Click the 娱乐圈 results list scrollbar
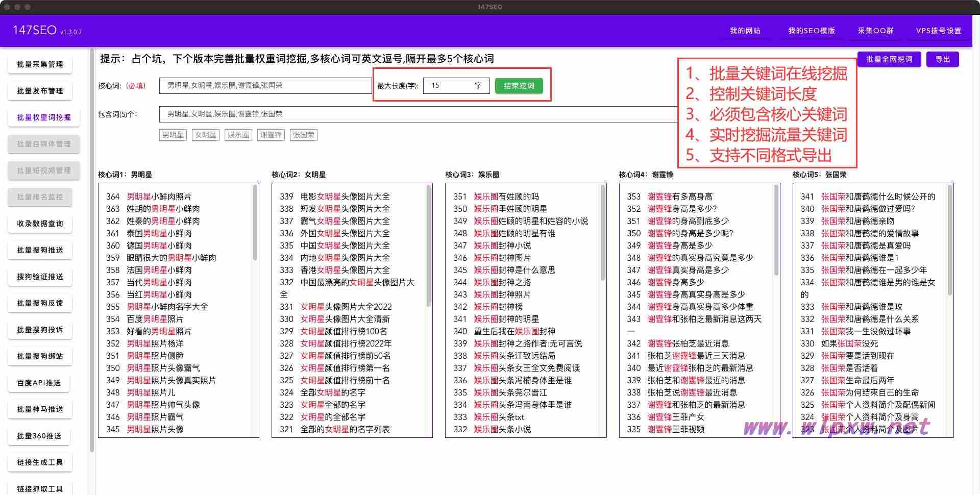 [x=602, y=233]
